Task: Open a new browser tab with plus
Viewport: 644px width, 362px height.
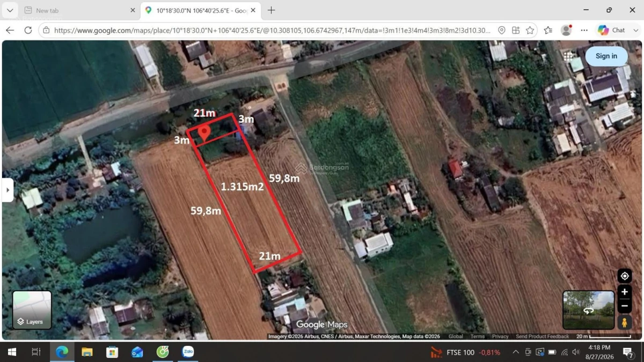Action: 271,10
